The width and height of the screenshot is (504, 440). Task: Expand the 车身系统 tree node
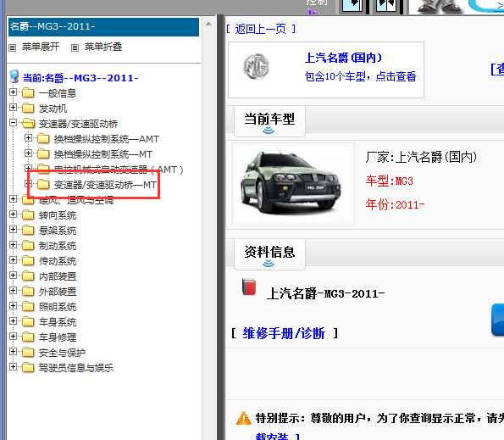[x=13, y=321]
